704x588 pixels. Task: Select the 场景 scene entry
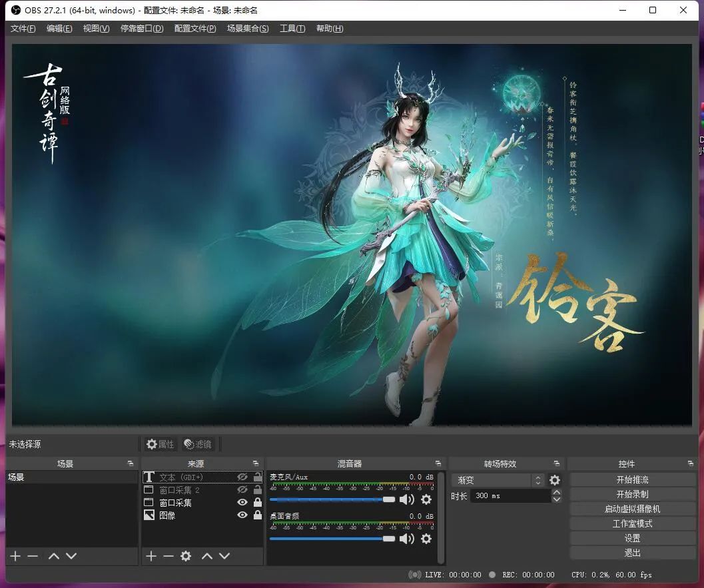point(72,477)
